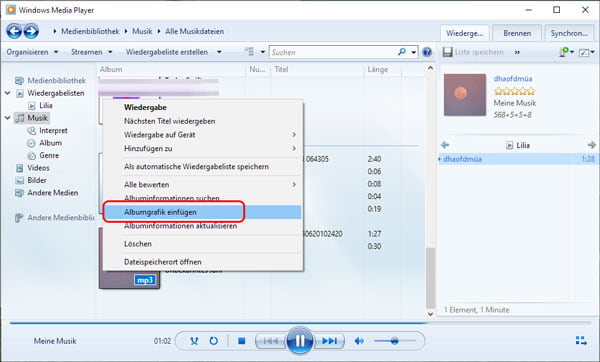This screenshot has width=600, height=362.
Task: Stop playback
Action: click(x=241, y=341)
